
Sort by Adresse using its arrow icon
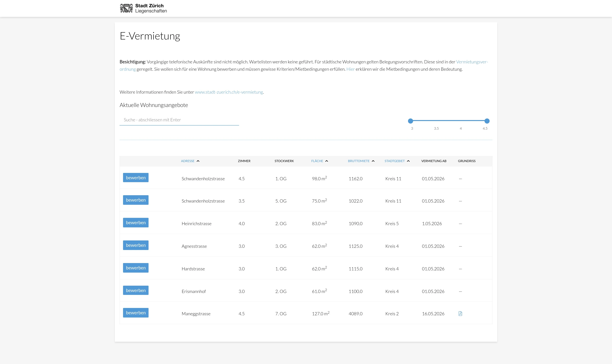[198, 161]
